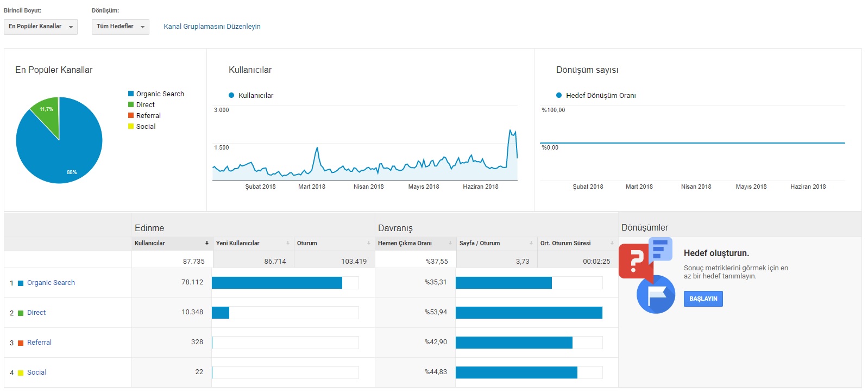Click the %44,83 bounce rate value
868x391 pixels.
436,372
